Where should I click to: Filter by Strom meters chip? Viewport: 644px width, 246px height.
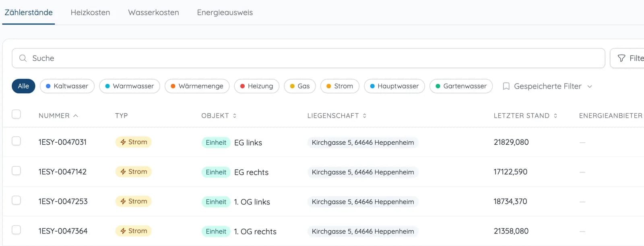pos(340,86)
